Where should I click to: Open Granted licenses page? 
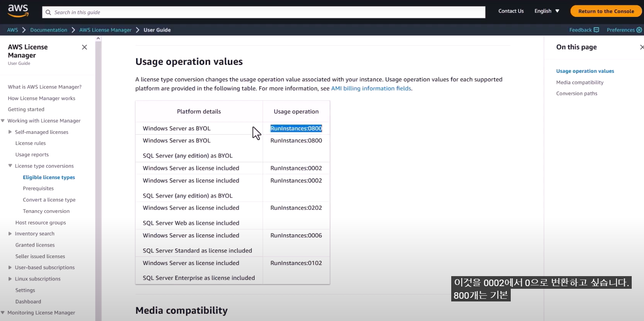pyautogui.click(x=35, y=245)
